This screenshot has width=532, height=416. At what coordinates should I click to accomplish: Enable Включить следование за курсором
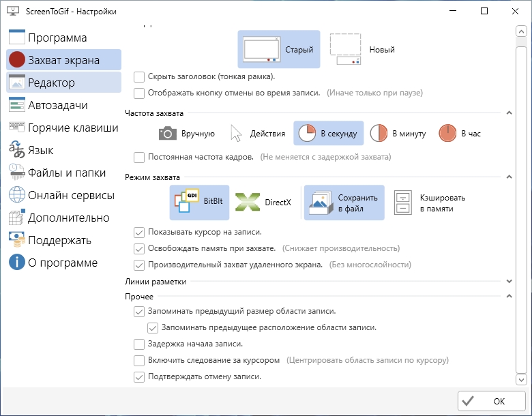pos(139,360)
